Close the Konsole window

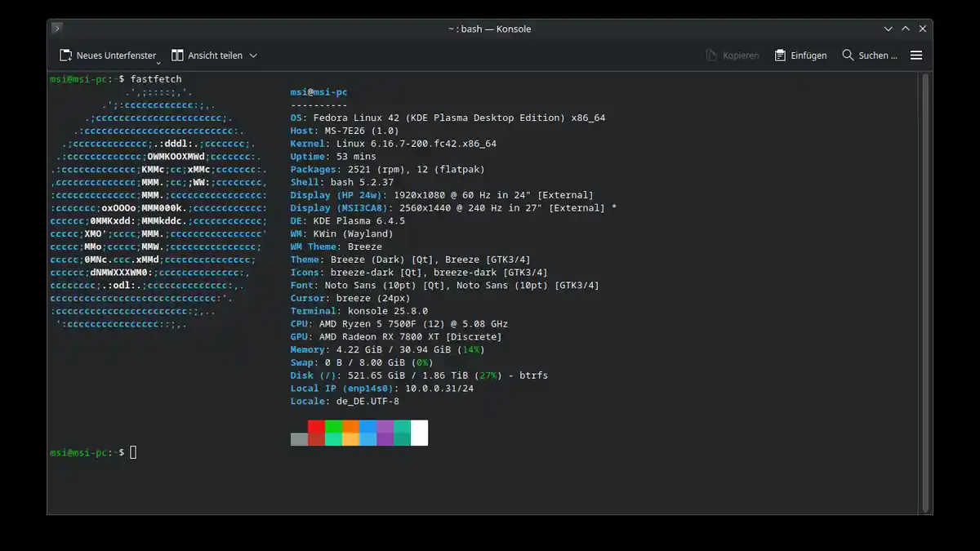click(922, 29)
